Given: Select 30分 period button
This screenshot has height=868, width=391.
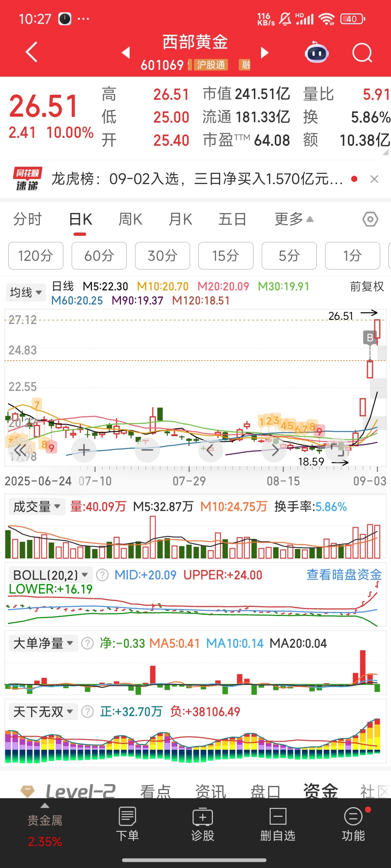Looking at the screenshot, I should (x=163, y=256).
